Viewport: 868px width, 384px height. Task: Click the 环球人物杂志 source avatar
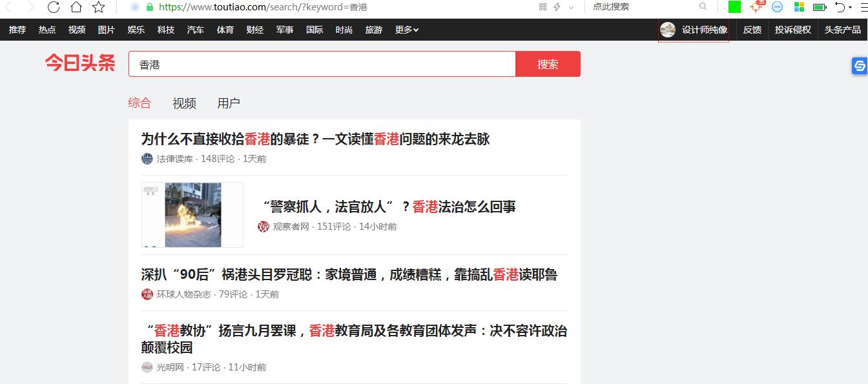click(147, 294)
